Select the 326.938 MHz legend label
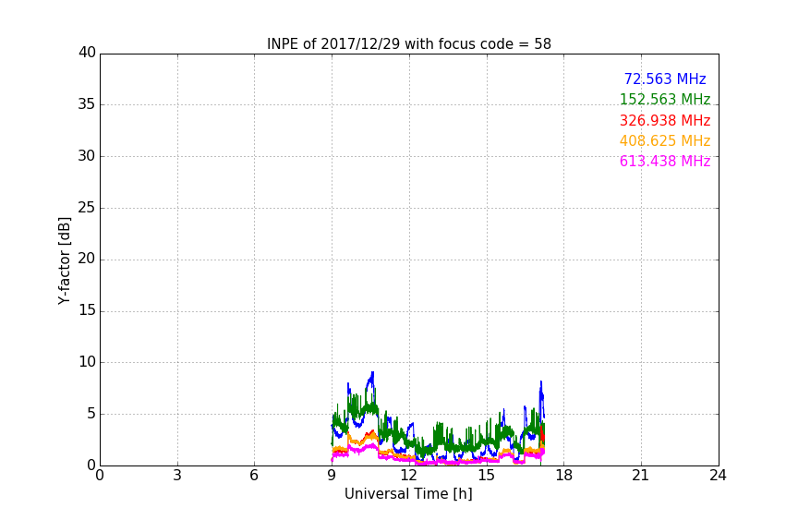798x532 pixels. [665, 120]
